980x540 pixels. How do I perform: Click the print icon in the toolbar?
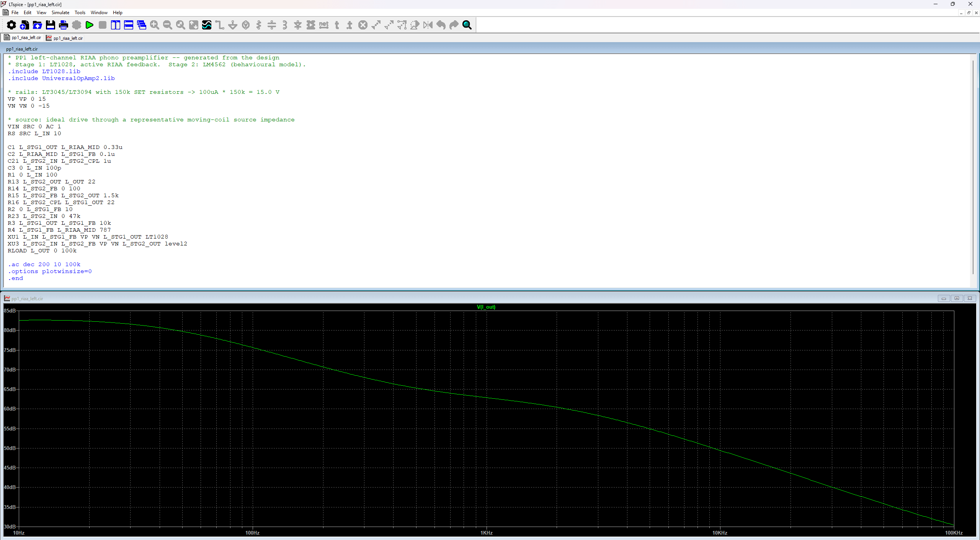[64, 25]
